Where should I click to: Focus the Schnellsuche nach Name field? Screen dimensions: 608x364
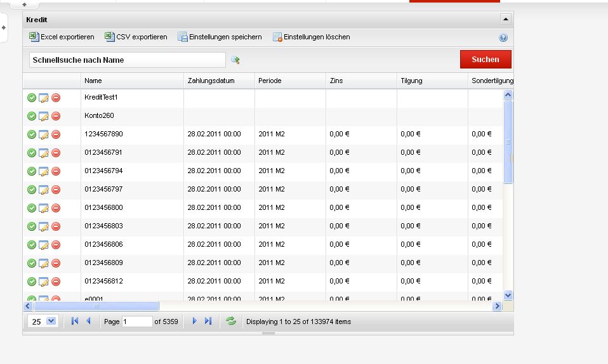(x=127, y=60)
